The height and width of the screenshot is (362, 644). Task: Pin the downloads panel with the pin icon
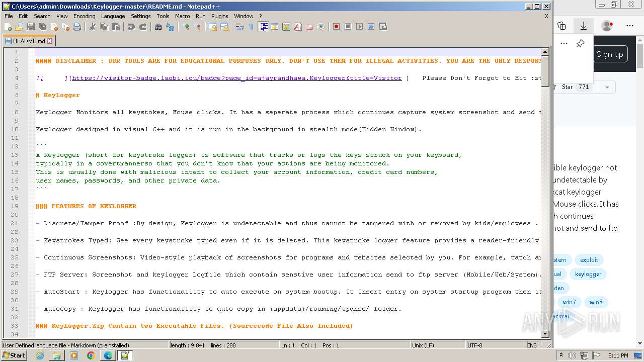coord(580,43)
